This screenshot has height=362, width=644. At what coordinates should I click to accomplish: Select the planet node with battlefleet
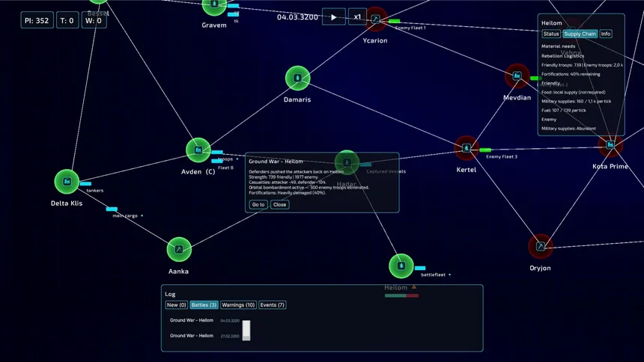coord(401,266)
